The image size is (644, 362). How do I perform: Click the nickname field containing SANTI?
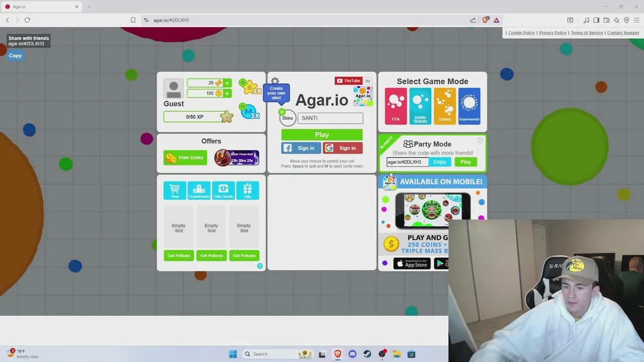point(330,118)
